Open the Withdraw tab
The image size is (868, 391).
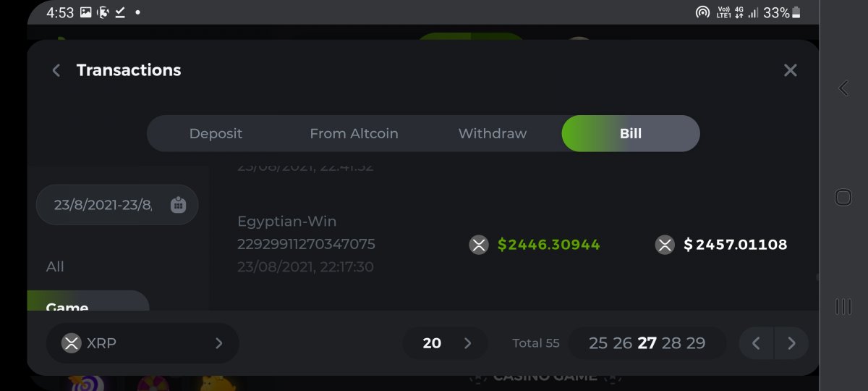coord(493,133)
